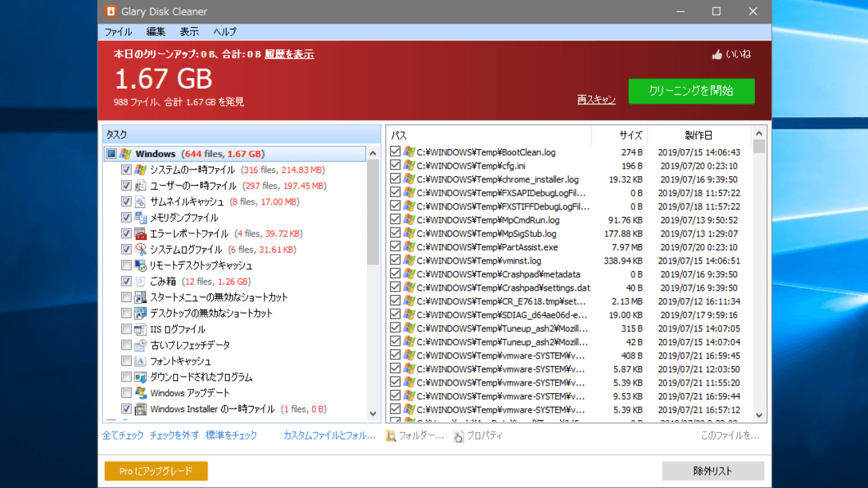
Task: Click the クリーニングを開始 button
Action: click(x=691, y=91)
